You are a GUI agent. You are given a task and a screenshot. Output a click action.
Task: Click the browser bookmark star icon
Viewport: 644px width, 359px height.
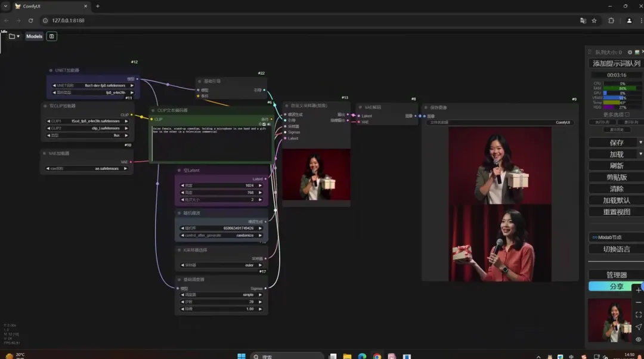click(x=594, y=20)
